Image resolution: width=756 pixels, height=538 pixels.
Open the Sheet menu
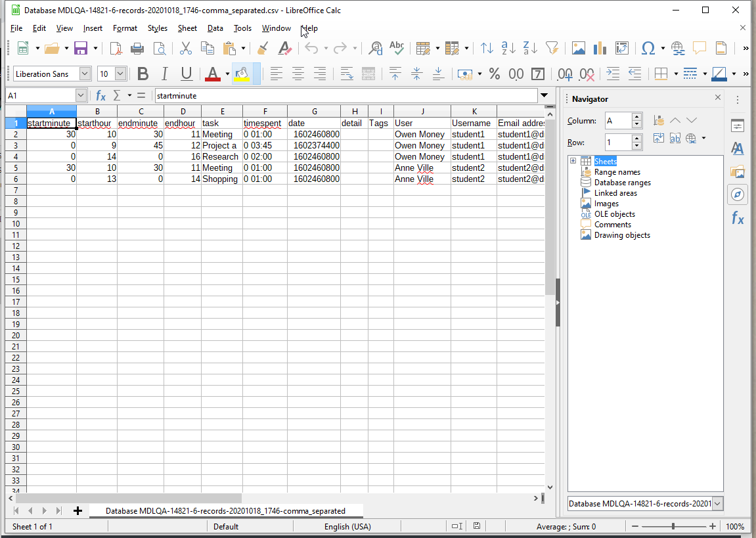(187, 28)
